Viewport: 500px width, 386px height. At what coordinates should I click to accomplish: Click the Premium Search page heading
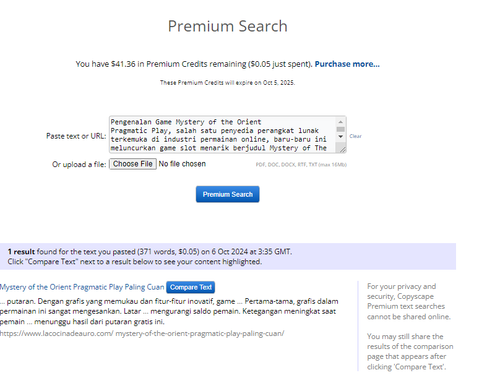pyautogui.click(x=228, y=26)
